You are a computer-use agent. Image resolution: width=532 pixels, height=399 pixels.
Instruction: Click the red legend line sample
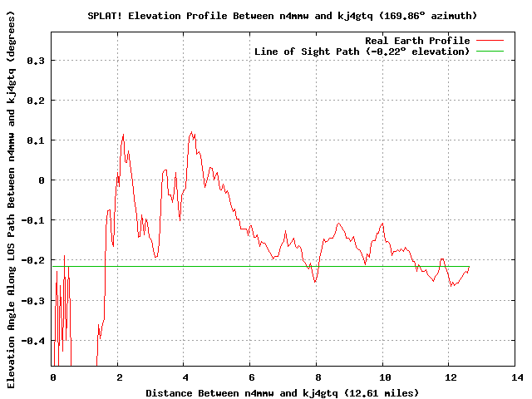pyautogui.click(x=490, y=41)
